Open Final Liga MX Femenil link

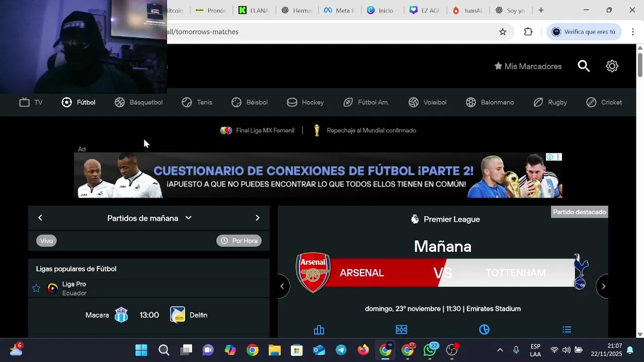tap(257, 131)
